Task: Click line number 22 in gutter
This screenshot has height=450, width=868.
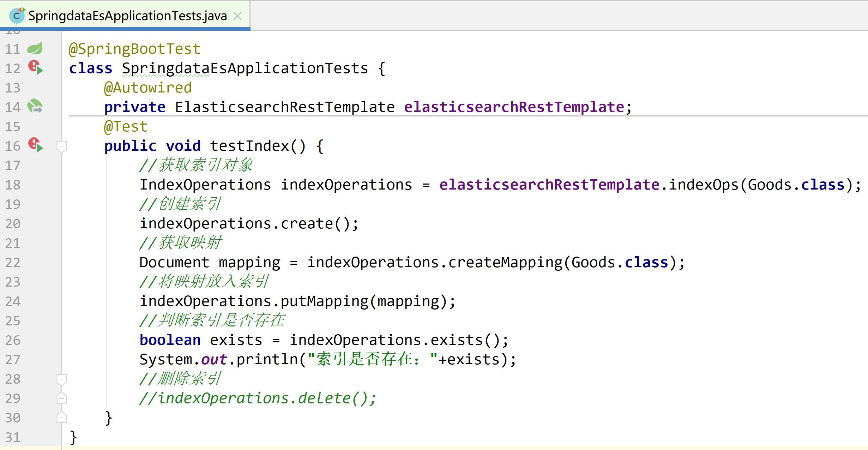Action: coord(13,263)
